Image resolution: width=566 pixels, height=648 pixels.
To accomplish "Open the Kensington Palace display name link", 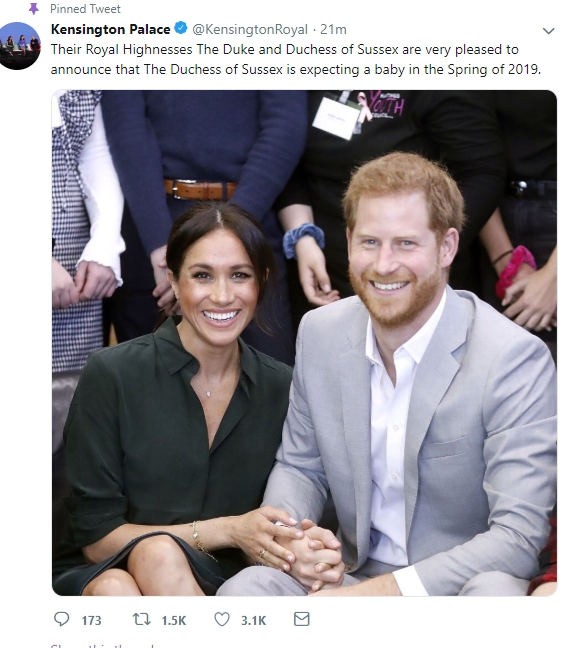I will coord(110,29).
